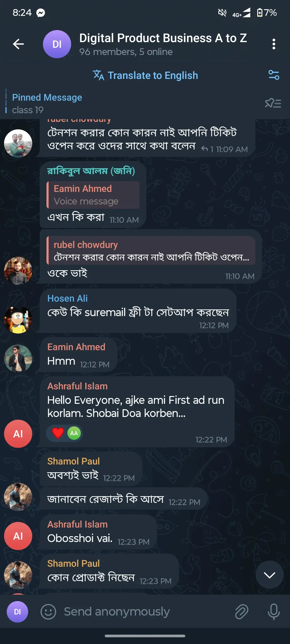
Task: Jump to latest messages down-arrow button
Action: (270, 575)
